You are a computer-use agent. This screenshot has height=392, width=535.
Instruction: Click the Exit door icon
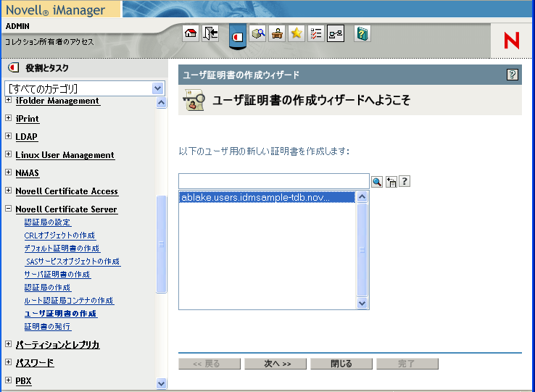[210, 33]
